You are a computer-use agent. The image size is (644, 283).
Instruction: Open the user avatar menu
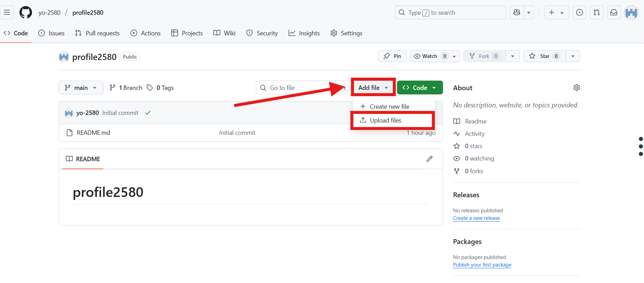tap(631, 13)
